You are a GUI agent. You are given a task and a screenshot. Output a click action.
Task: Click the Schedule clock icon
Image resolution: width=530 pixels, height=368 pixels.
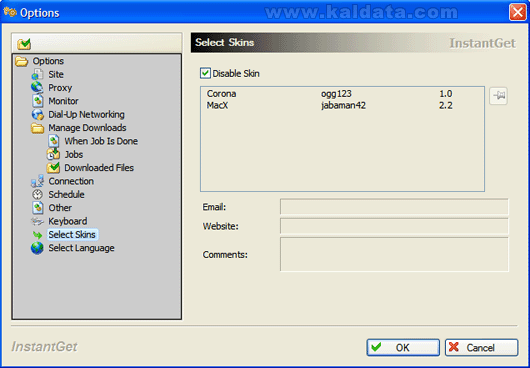(x=38, y=194)
